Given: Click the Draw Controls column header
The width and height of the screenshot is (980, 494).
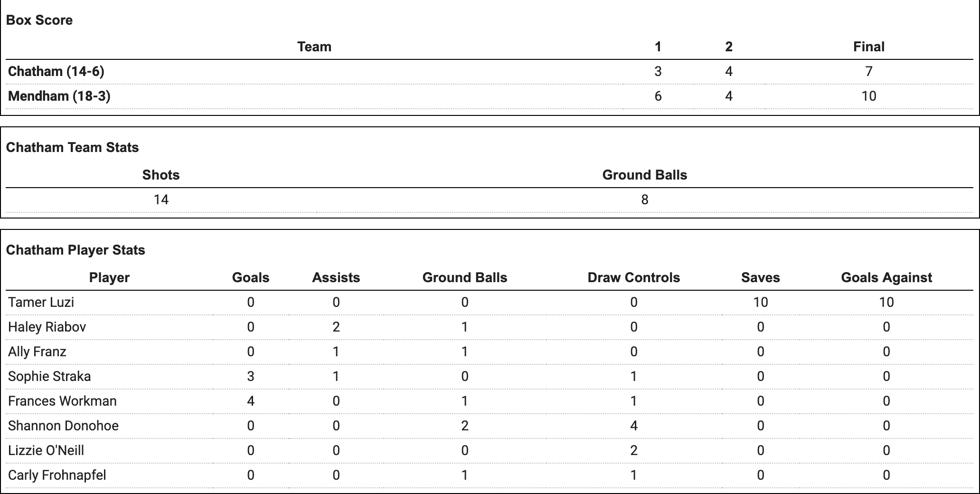Looking at the screenshot, I should tap(633, 278).
